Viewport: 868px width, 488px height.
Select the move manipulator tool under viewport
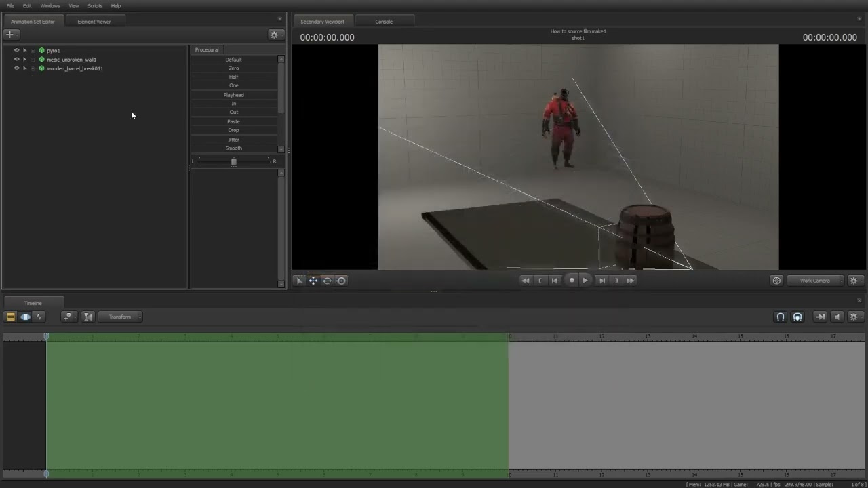click(x=313, y=281)
